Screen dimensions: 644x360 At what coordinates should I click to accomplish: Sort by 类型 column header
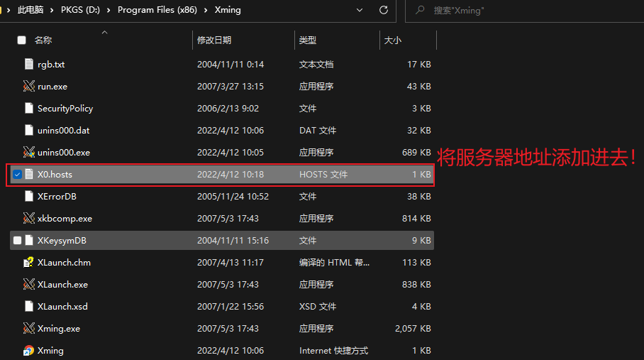(x=308, y=40)
